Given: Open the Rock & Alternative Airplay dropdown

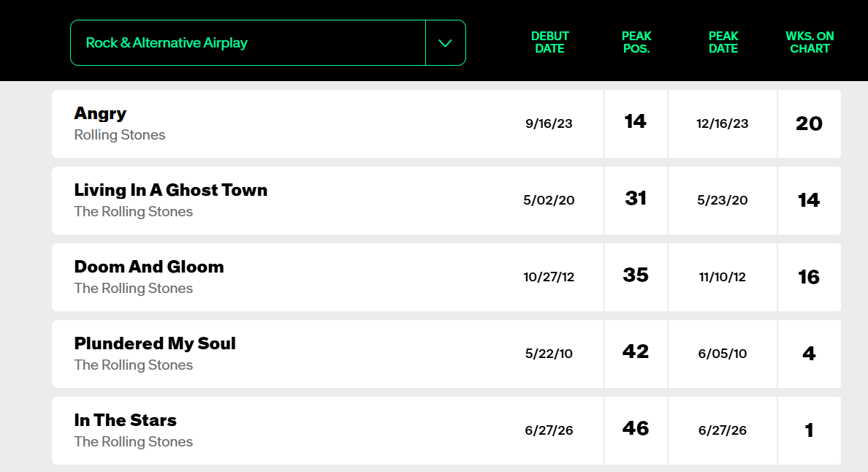Looking at the screenshot, I should [268, 42].
